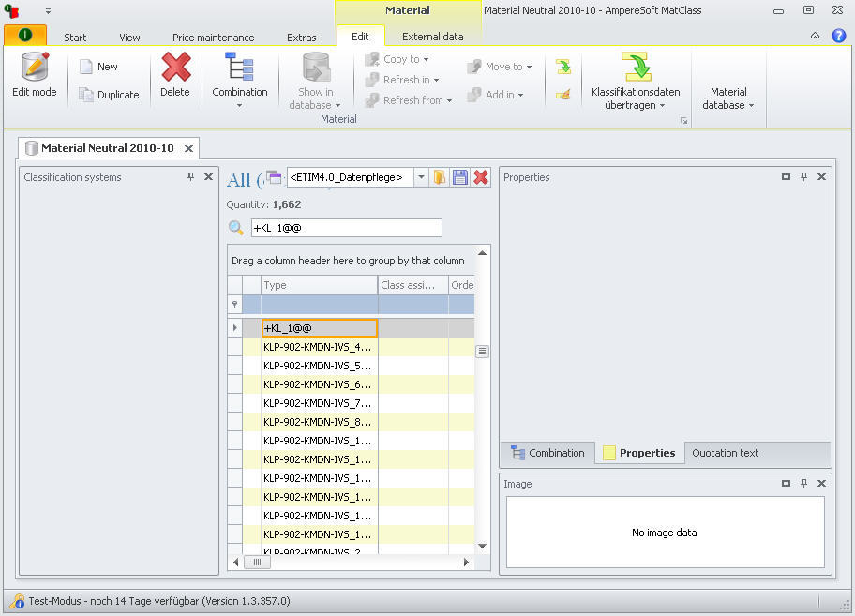
Task: Open the quick access toolbar dropdown
Action: click(x=48, y=10)
